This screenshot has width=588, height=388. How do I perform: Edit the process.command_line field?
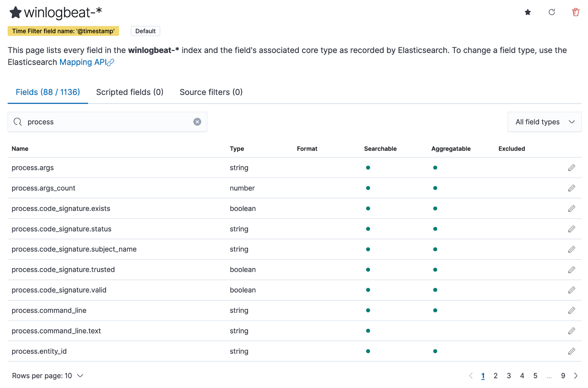[x=572, y=310]
